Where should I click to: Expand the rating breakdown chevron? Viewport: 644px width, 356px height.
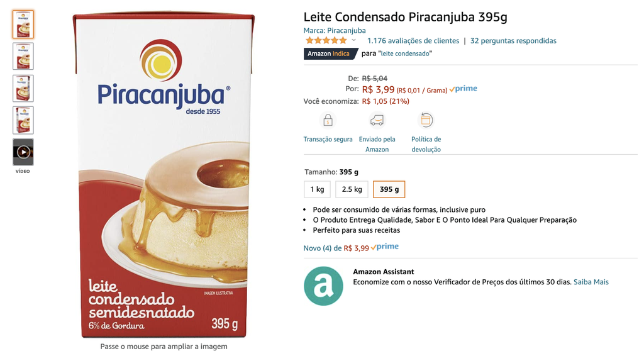coord(353,40)
